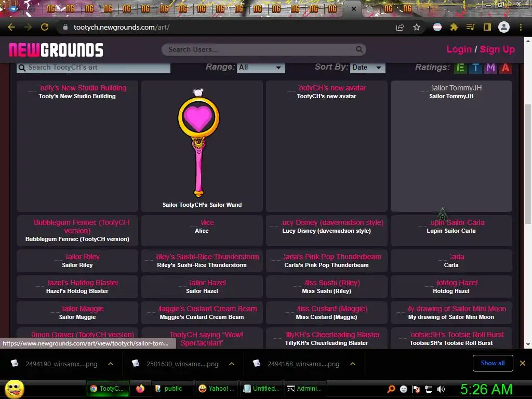The height and width of the screenshot is (399, 532).
Task: View site info via the padlock icon
Action: click(x=65, y=27)
